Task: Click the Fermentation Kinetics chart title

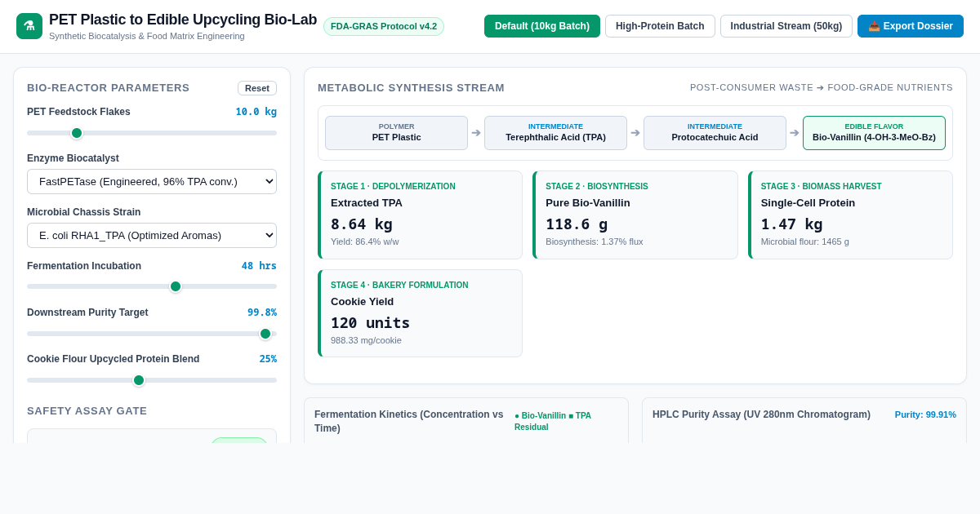Action: click(409, 421)
